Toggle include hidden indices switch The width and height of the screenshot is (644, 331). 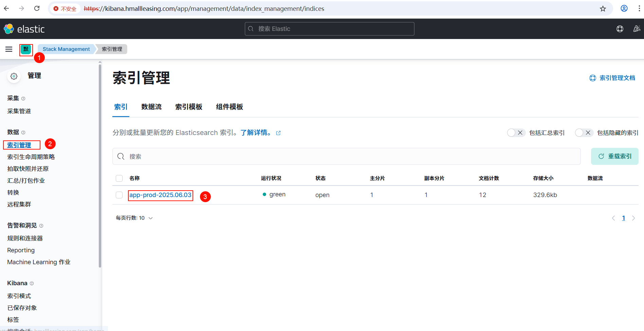click(x=584, y=133)
